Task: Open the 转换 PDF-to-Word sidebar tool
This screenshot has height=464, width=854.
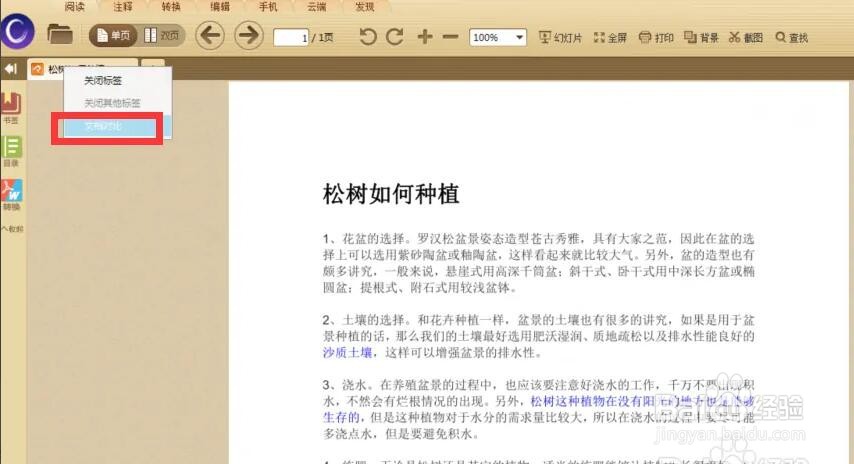Action: (11, 195)
